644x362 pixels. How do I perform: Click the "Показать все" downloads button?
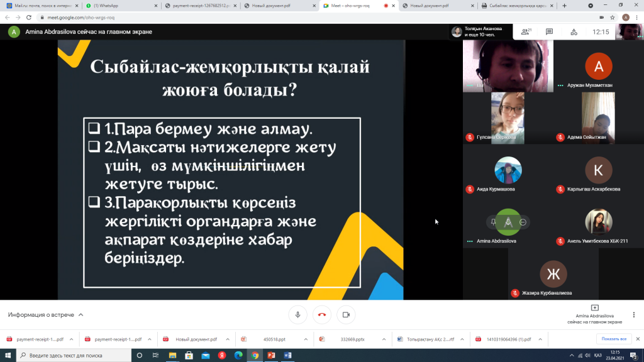(614, 339)
